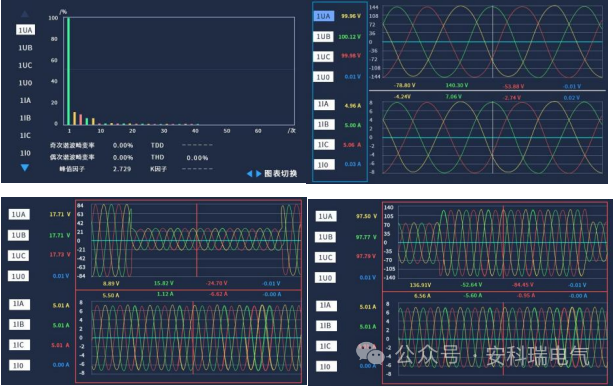Click the cursor value 136.91V
614x387 pixels.
(x=420, y=285)
